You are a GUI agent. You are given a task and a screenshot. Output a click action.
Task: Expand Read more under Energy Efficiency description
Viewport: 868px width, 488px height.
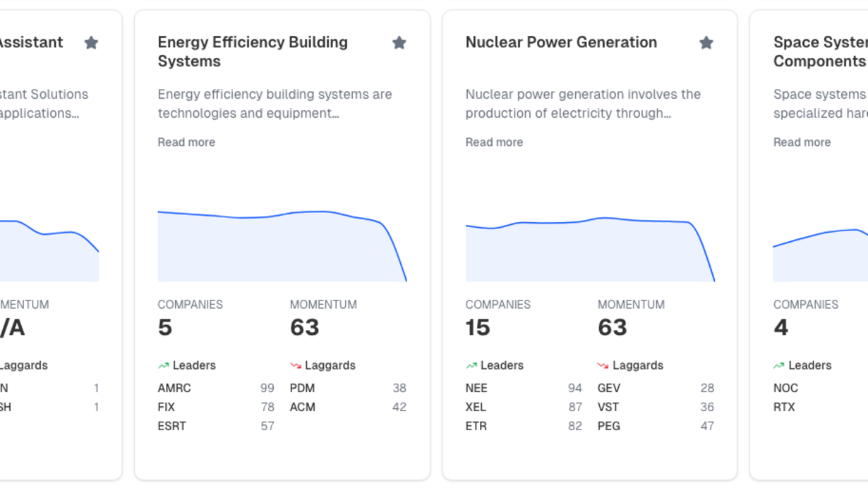click(x=186, y=142)
